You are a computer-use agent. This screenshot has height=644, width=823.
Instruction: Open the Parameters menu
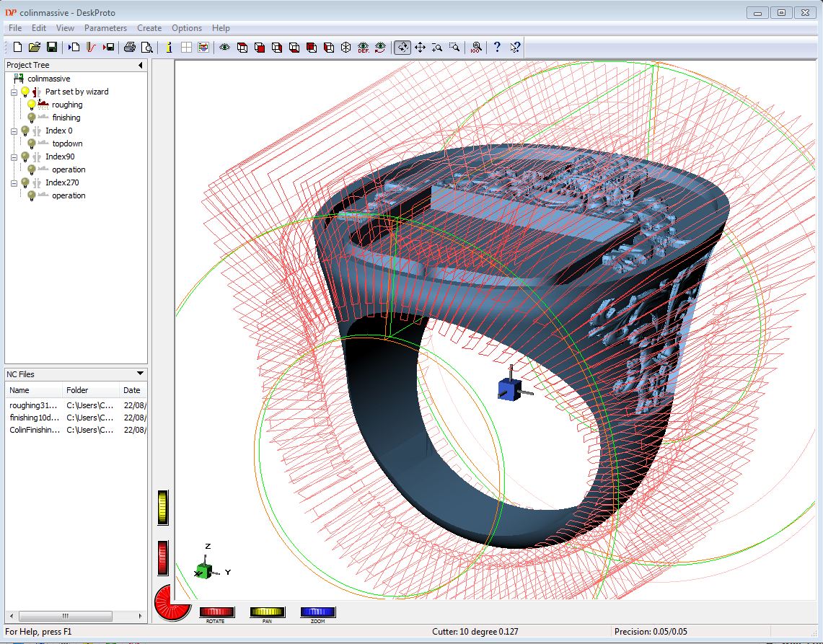(105, 28)
